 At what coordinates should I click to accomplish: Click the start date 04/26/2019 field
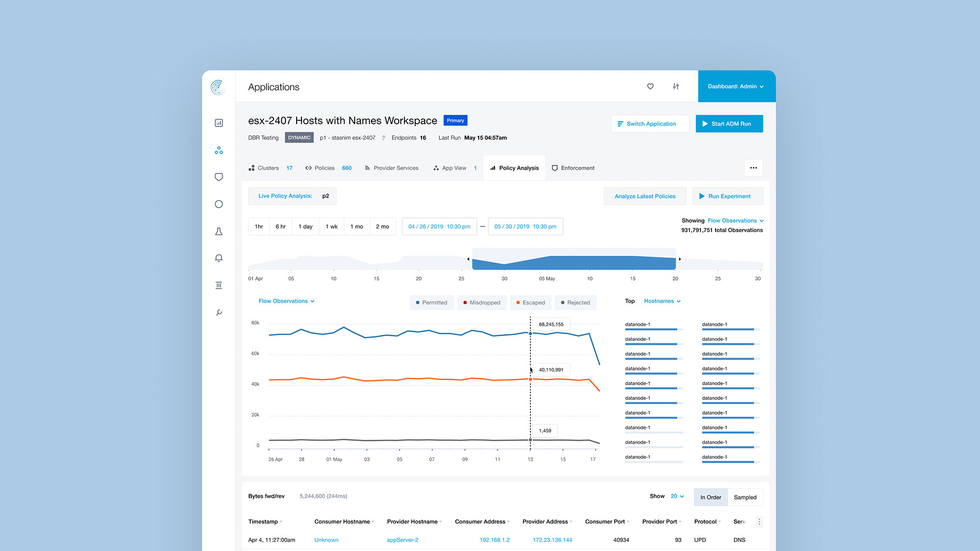[x=439, y=227]
